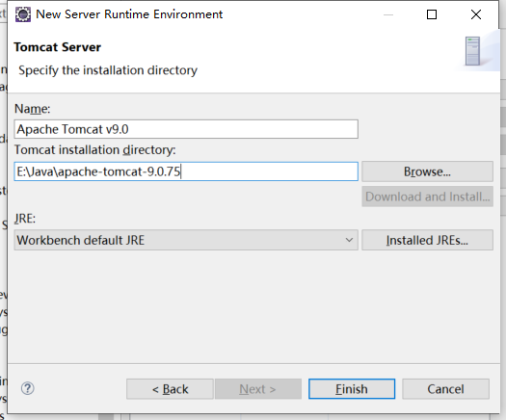506x420 pixels.
Task: Go back to the previous wizard page
Action: (x=170, y=389)
